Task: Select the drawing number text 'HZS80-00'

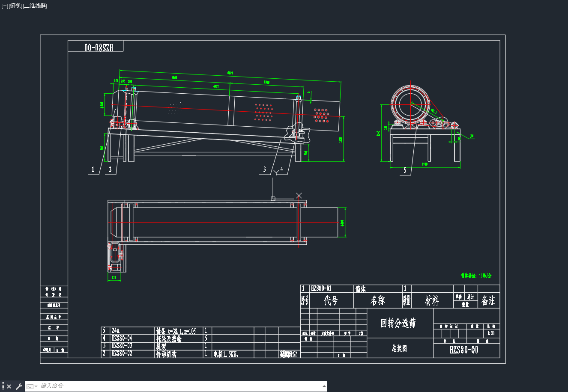Action: (464, 350)
